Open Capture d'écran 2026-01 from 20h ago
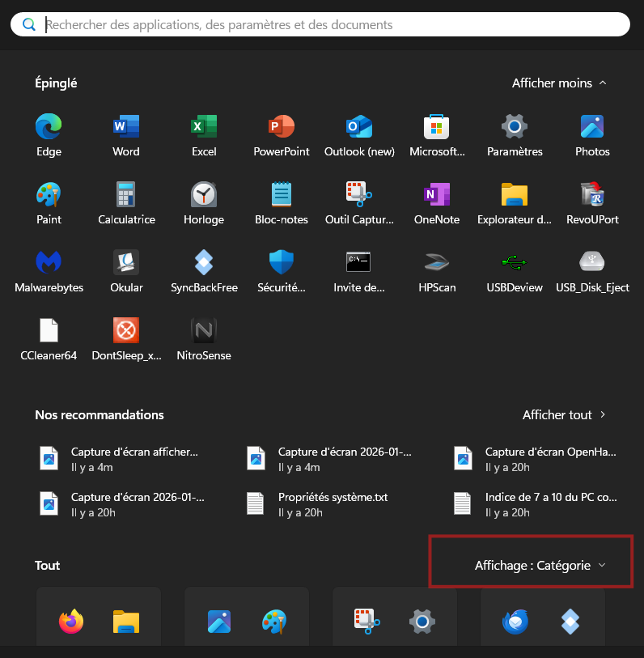 click(121, 504)
